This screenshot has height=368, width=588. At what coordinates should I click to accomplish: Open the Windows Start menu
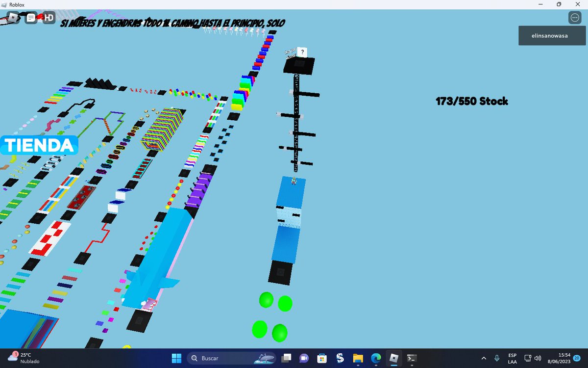pos(177,358)
